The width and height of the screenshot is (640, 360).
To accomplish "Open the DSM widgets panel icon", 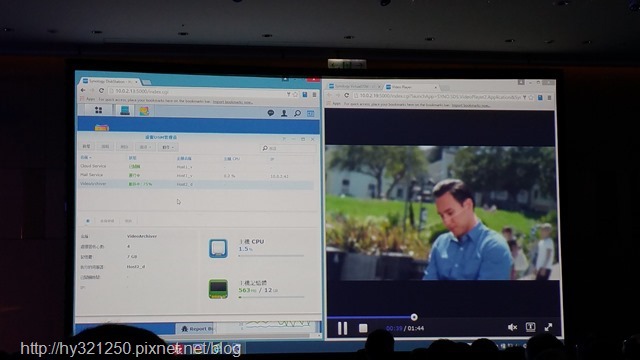I will click(x=311, y=113).
